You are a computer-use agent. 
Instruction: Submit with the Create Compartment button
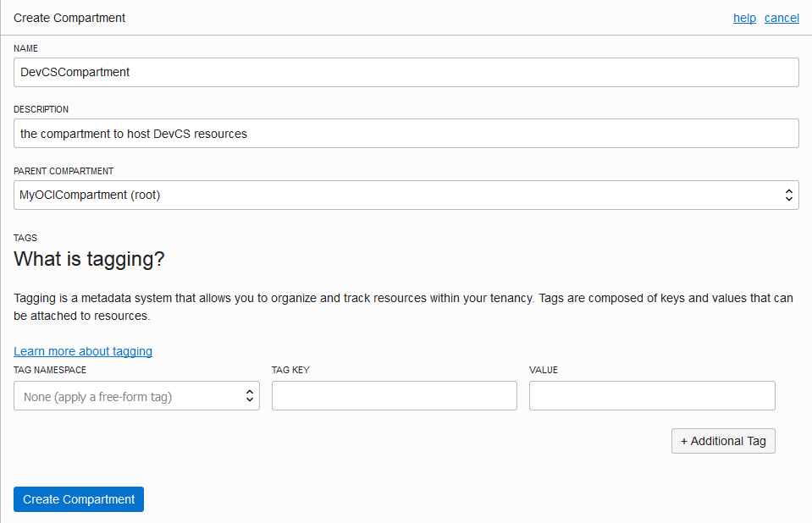79,499
